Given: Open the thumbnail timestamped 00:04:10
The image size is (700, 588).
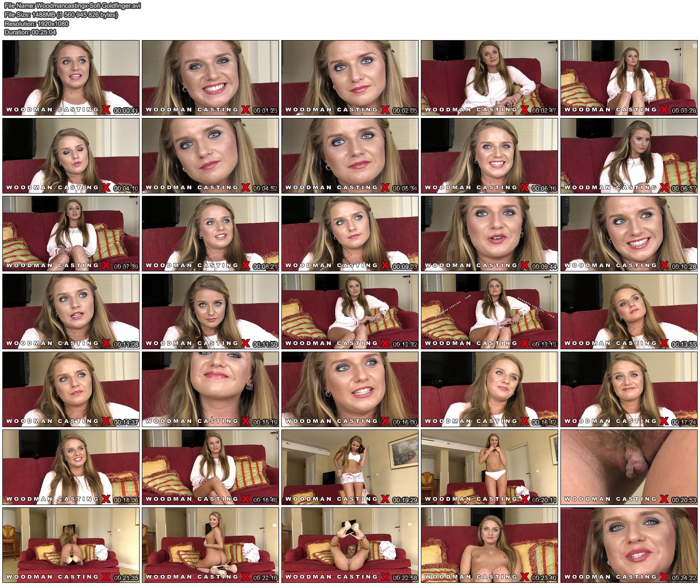Looking at the screenshot, I should pos(71,156).
